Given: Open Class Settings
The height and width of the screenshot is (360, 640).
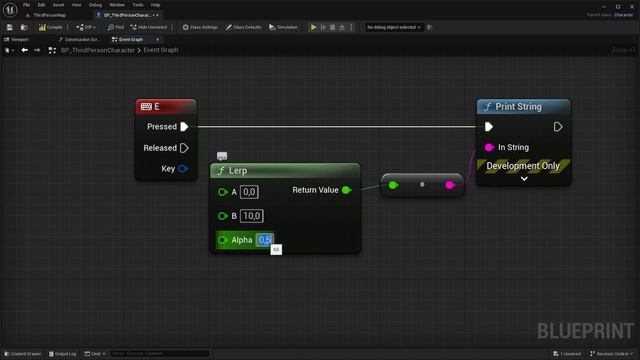Looking at the screenshot, I should 200,27.
